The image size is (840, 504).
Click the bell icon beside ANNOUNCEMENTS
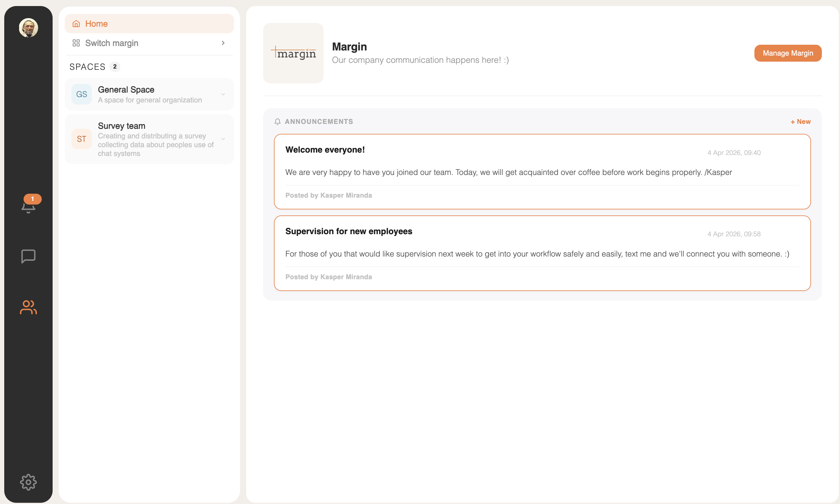(x=277, y=121)
